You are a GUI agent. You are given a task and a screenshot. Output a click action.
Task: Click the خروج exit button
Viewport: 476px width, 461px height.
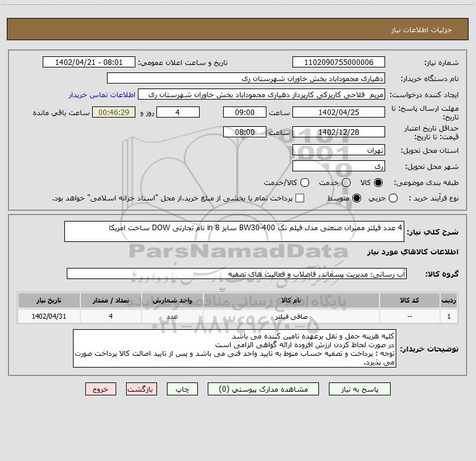(x=101, y=389)
